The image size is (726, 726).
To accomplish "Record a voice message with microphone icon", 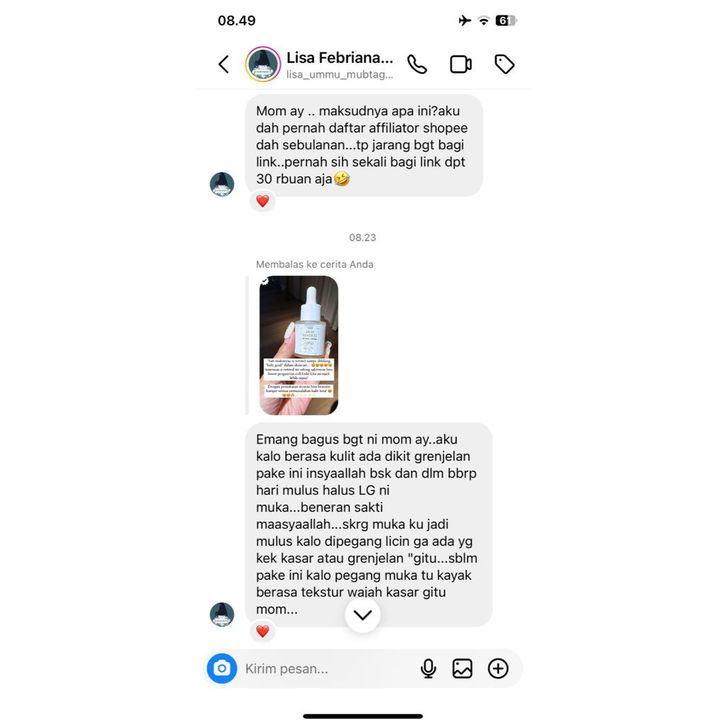I will point(428,668).
